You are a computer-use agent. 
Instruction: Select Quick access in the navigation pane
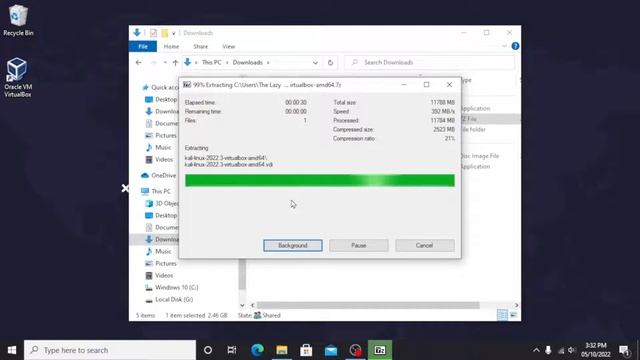(160, 87)
